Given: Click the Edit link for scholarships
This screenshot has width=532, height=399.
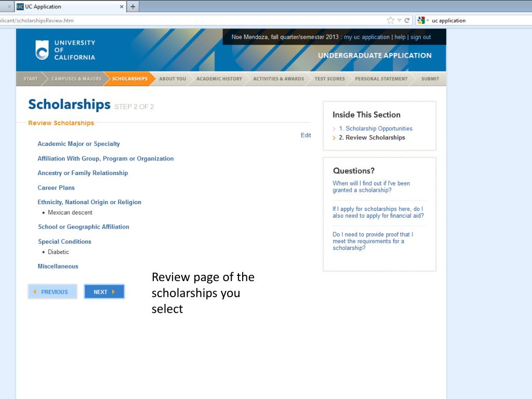Looking at the screenshot, I should (305, 135).
